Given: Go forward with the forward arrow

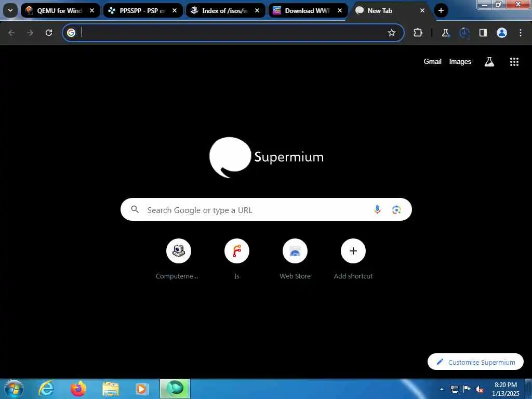Looking at the screenshot, I should tap(30, 33).
